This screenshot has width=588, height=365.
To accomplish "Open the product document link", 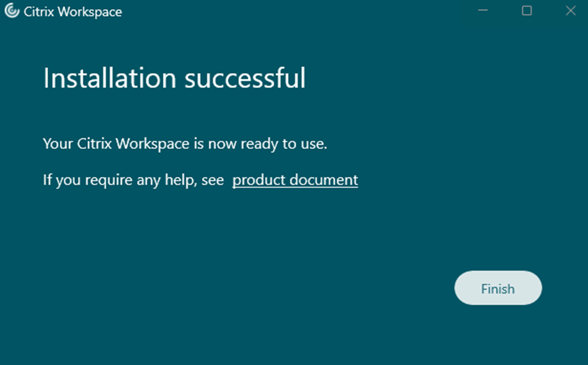I will tap(295, 180).
